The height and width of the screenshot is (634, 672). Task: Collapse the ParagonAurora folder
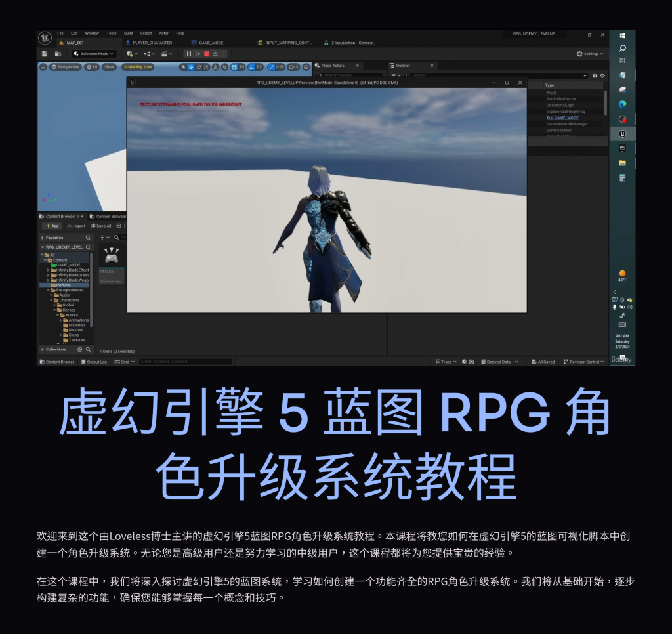[48, 290]
